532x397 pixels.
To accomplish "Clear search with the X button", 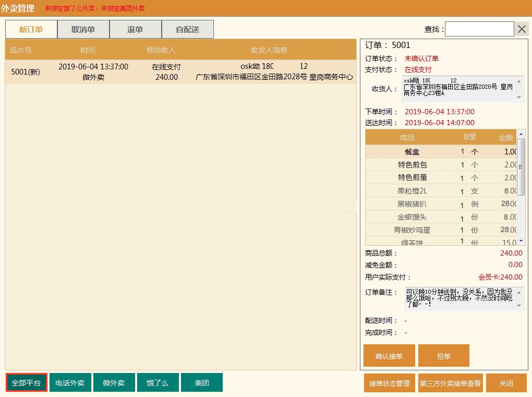I will pos(522,29).
